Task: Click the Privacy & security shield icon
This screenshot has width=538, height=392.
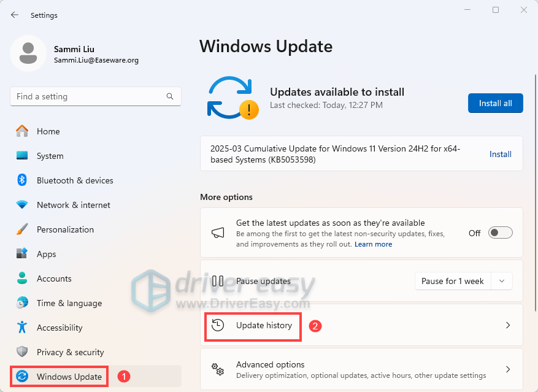Action: pyautogui.click(x=22, y=352)
